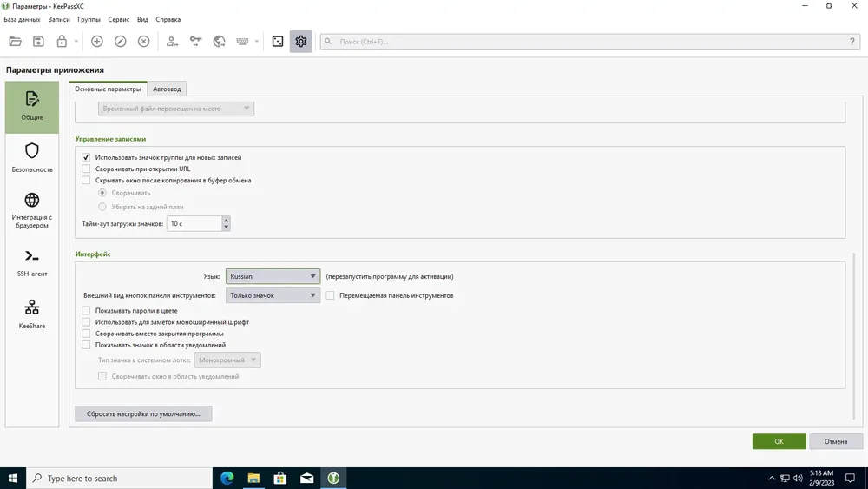Open the Вид menu
This screenshot has width=868, height=489.
[x=142, y=19]
